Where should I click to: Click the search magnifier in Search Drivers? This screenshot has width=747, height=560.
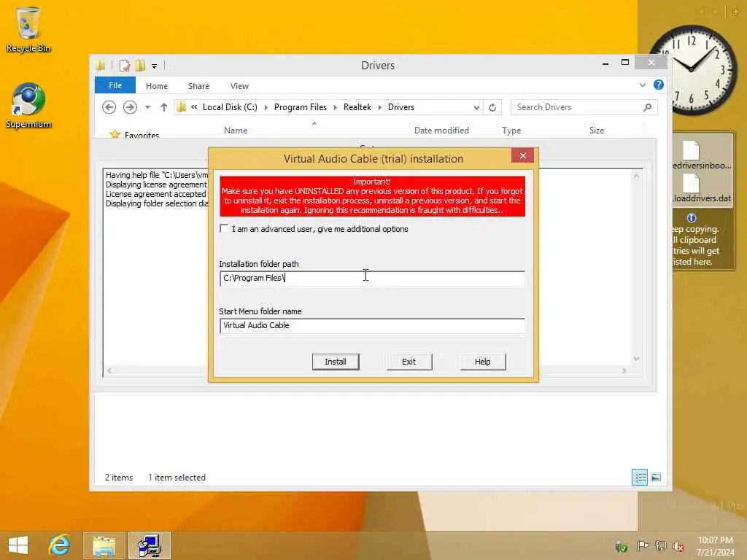click(647, 107)
